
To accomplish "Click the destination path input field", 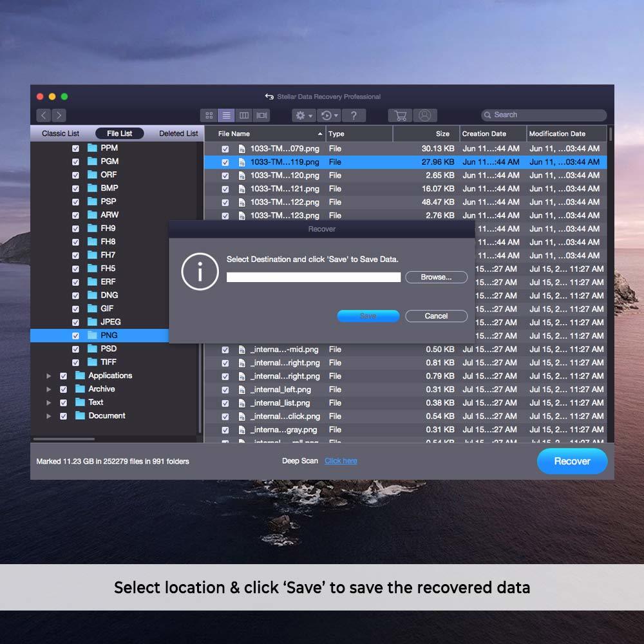I will [x=314, y=277].
